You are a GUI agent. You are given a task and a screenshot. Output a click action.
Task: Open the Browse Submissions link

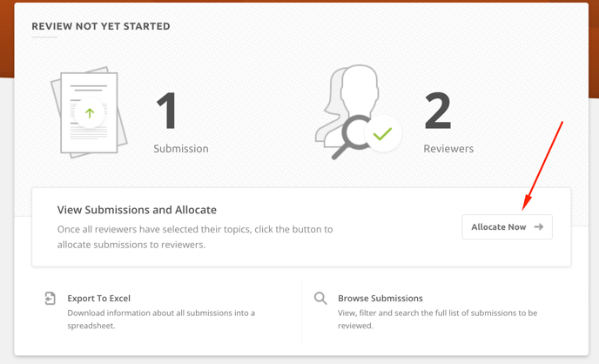[x=380, y=298]
